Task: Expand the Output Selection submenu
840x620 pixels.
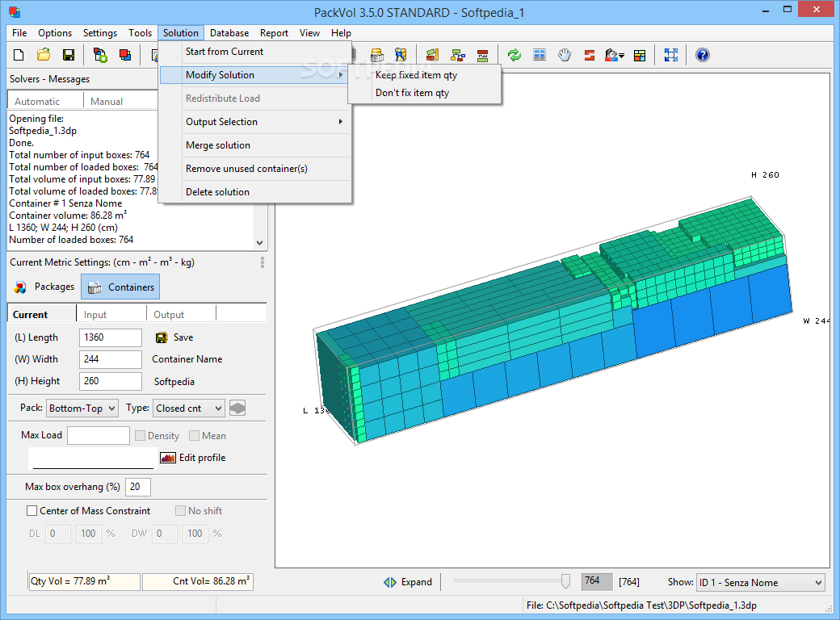Action: click(255, 122)
